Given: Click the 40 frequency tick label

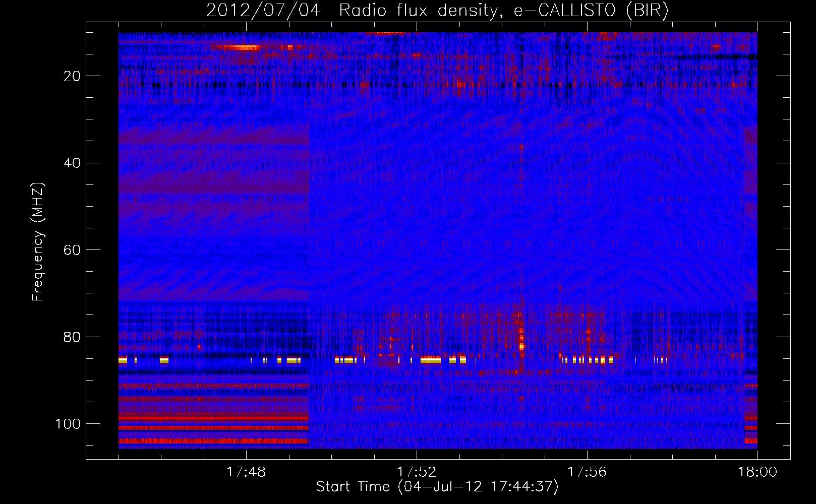Looking at the screenshot, I should [x=73, y=163].
